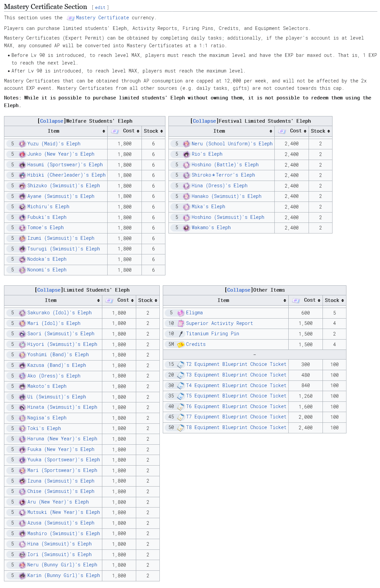Open Yuuka (Sportswear)'s Eleph link
The image size is (380, 588).
64,460
